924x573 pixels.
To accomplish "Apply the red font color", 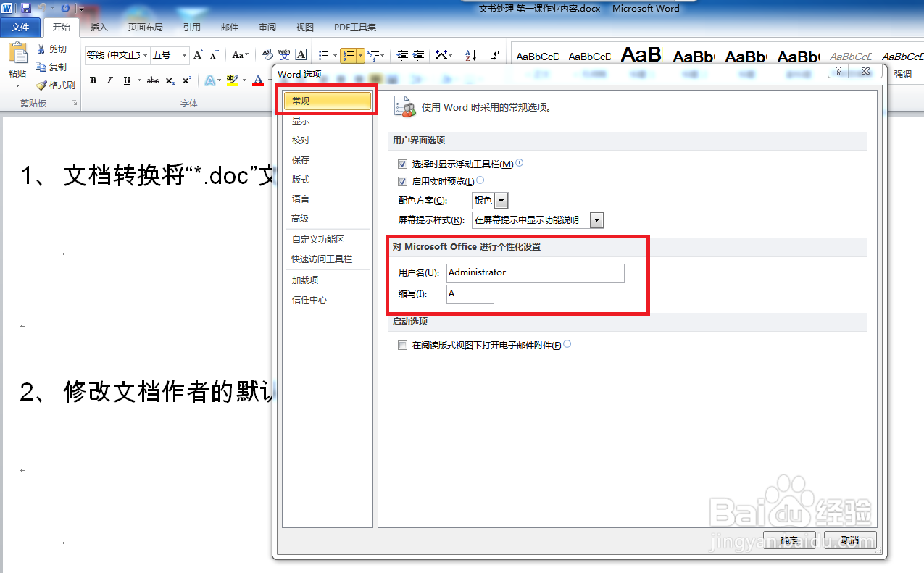I will [x=258, y=80].
